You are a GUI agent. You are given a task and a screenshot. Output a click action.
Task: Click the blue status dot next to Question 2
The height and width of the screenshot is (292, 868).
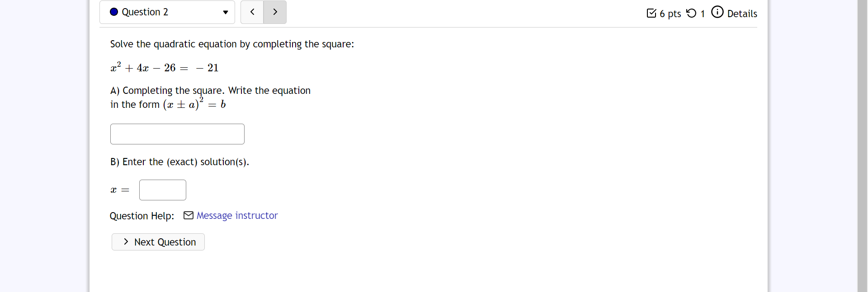114,12
